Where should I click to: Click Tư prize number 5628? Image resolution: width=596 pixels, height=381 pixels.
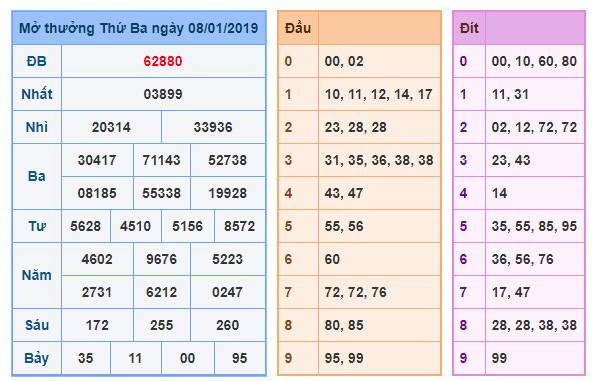click(x=86, y=226)
